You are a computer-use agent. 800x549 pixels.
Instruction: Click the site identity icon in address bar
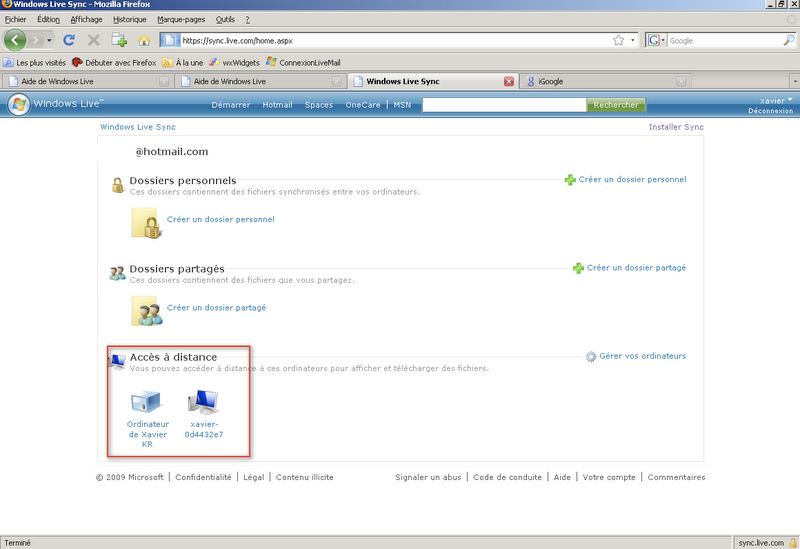170,40
